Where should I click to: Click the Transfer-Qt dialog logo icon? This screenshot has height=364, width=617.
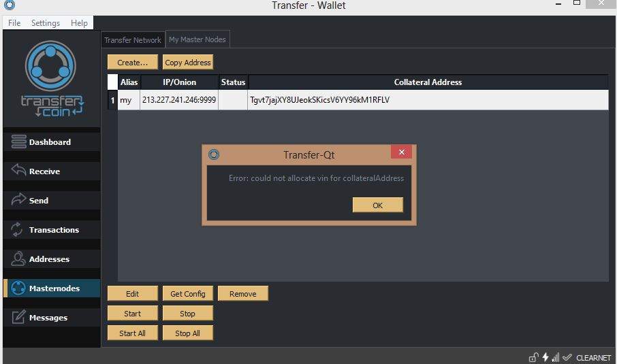point(214,154)
